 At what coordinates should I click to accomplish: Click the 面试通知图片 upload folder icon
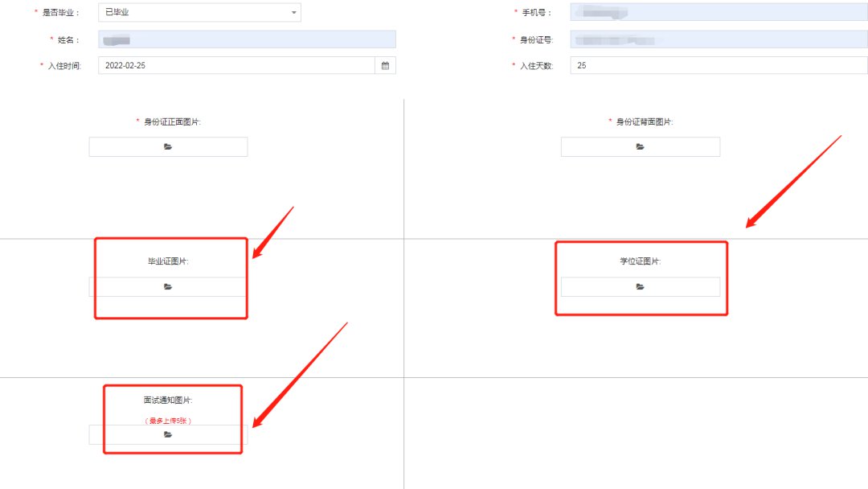coord(168,435)
